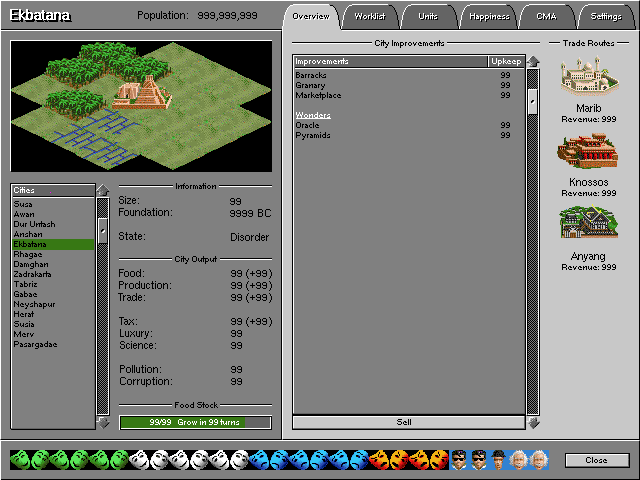Click the first white content citizen mask

click(139, 460)
